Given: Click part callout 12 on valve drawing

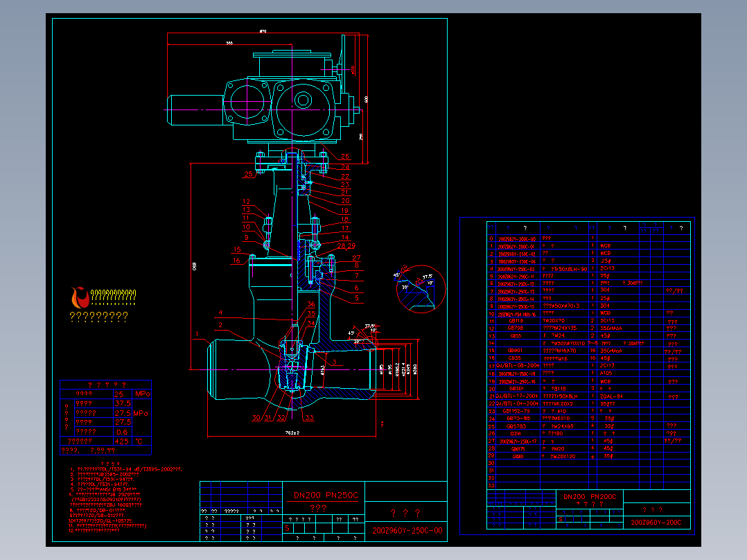Looking at the screenshot, I should point(246,202).
